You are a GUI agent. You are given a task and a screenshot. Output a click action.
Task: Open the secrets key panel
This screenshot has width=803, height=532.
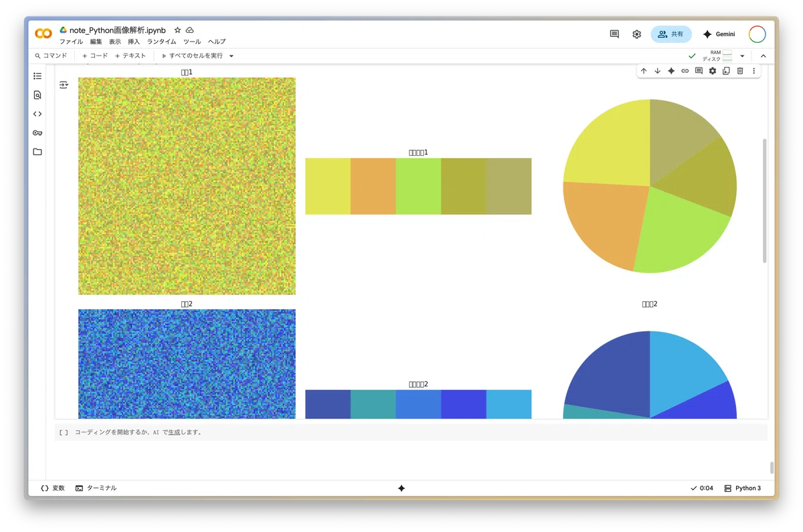tap(37, 132)
